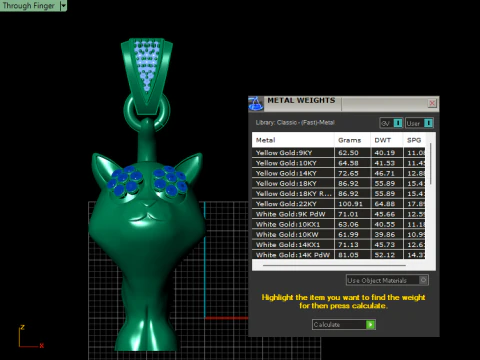Click the cat pendant model body
This screenshot has height=360, width=480.
[147, 253]
